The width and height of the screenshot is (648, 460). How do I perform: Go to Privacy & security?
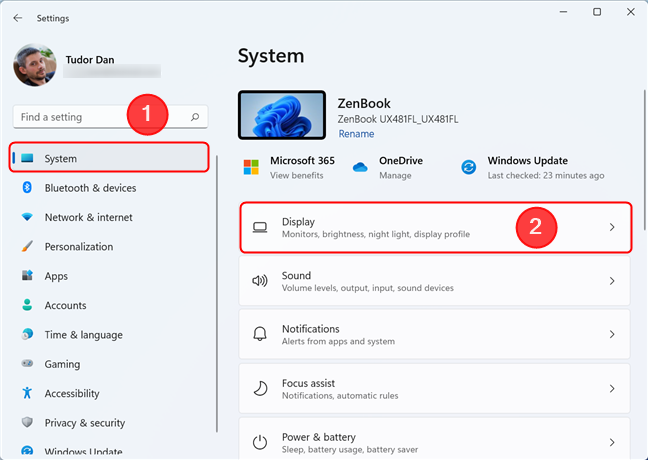(109, 422)
